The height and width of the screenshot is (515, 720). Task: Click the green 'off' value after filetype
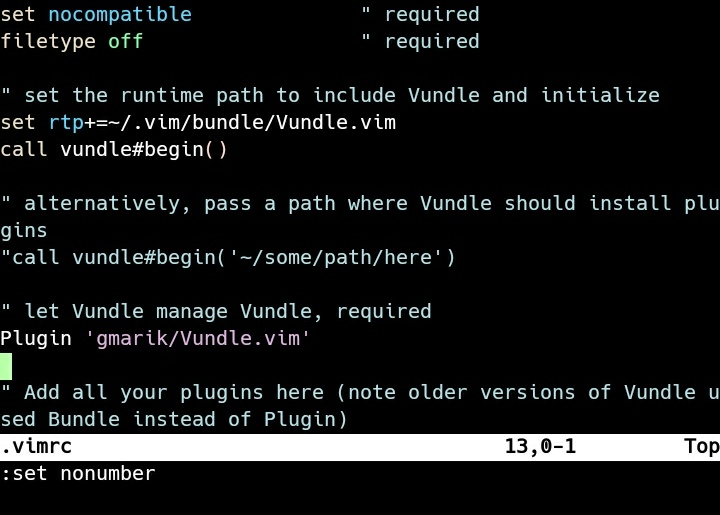pyautogui.click(x=125, y=41)
